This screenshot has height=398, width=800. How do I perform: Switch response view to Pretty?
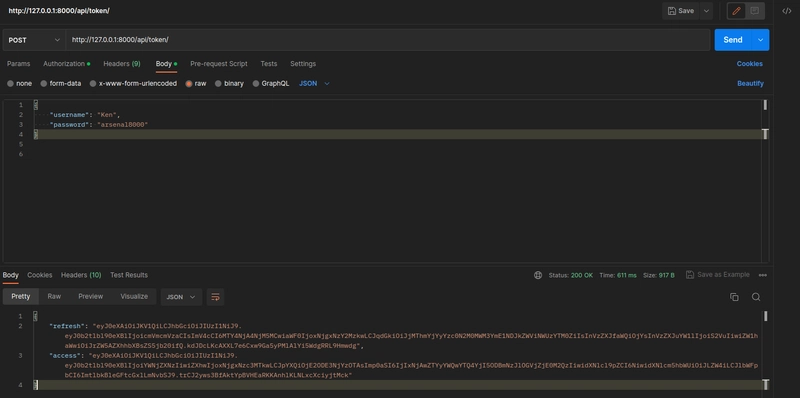pos(21,296)
